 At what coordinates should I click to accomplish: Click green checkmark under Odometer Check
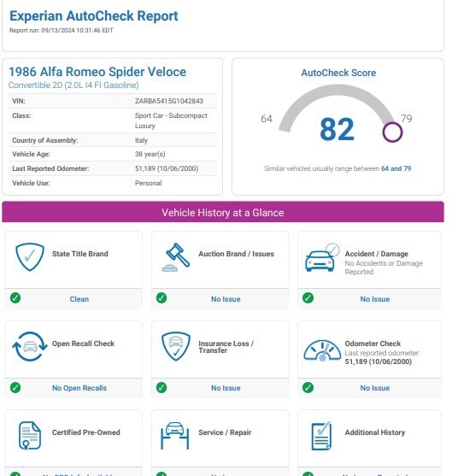(x=308, y=387)
